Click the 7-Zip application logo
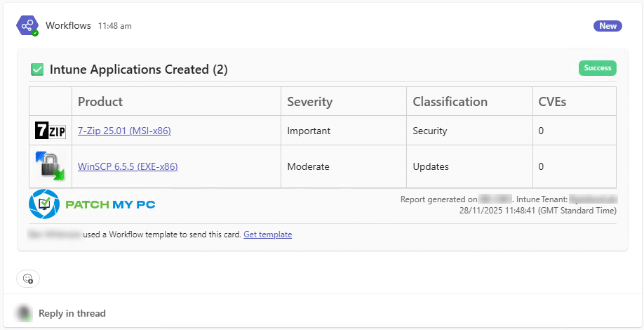 [x=51, y=131]
